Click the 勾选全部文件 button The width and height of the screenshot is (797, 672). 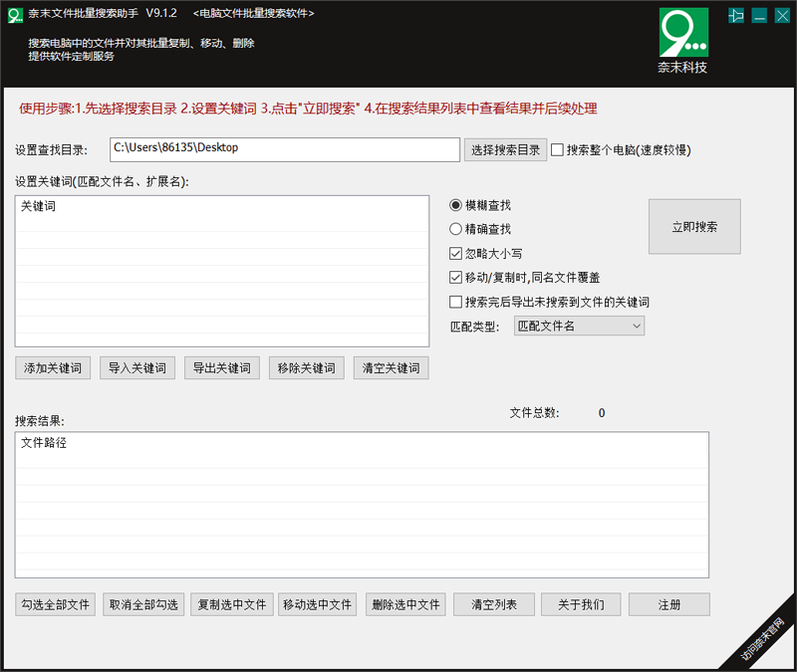point(56,604)
